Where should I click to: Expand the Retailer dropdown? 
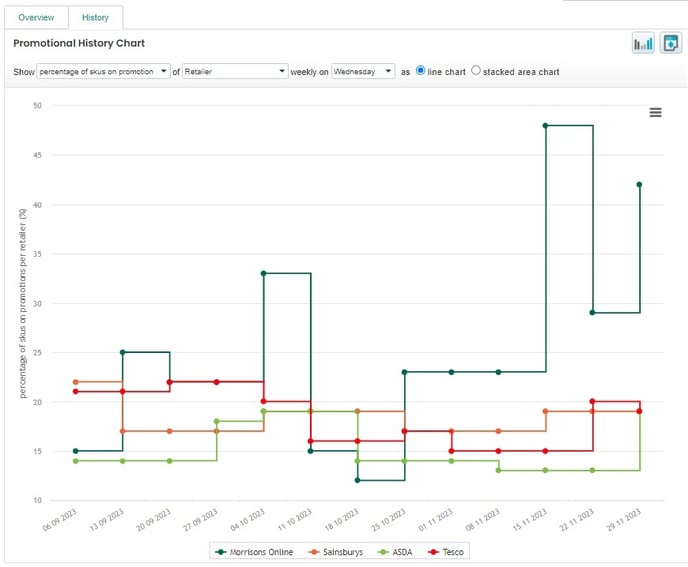pos(234,72)
